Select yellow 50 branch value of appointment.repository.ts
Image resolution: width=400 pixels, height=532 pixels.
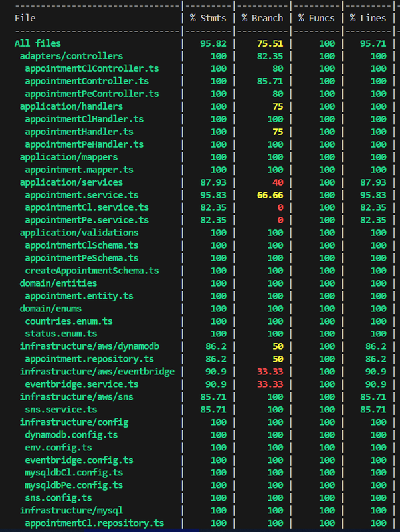click(278, 359)
